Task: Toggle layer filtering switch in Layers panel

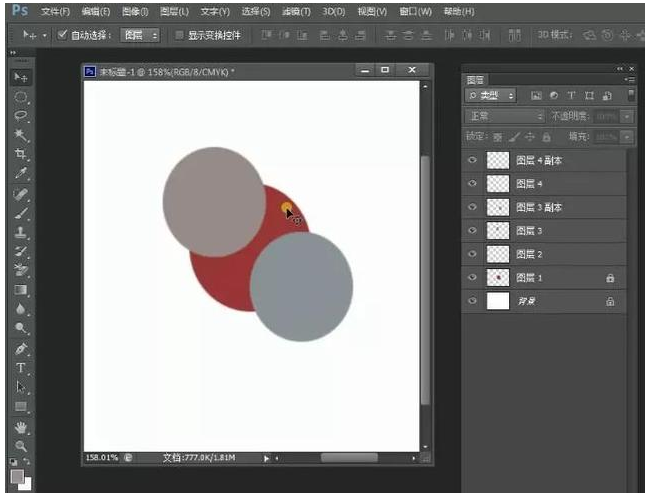Action: [x=631, y=95]
